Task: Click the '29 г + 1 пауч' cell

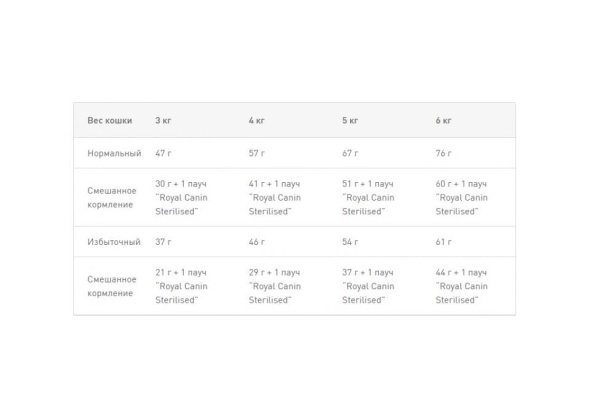Action: [x=275, y=286]
